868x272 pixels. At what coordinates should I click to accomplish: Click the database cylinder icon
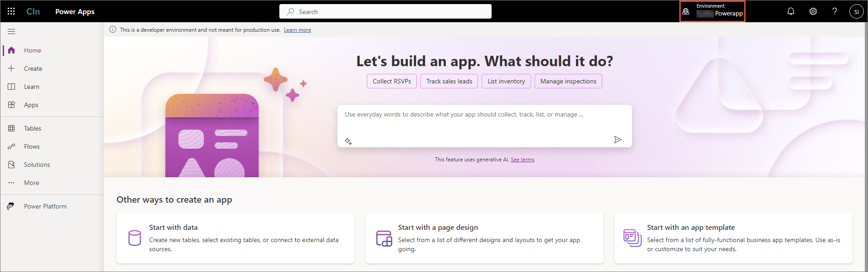click(135, 238)
